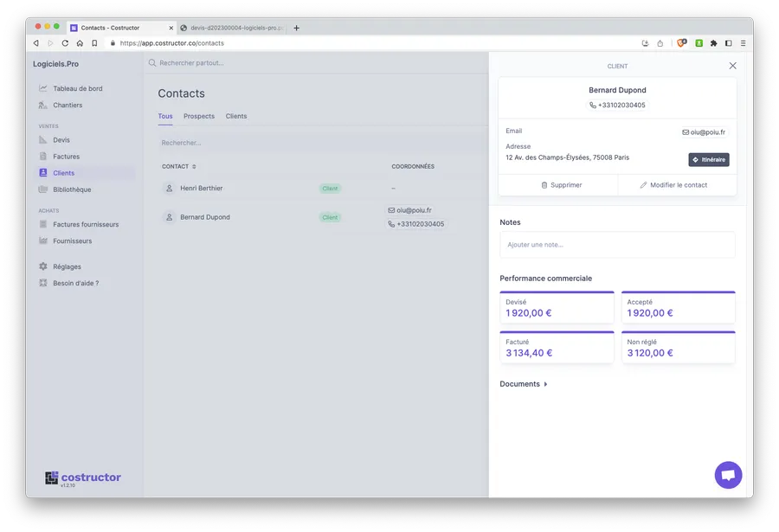The height and width of the screenshot is (532, 779).
Task: Click email oiu@poiu.fr in client panel
Action: click(x=704, y=132)
